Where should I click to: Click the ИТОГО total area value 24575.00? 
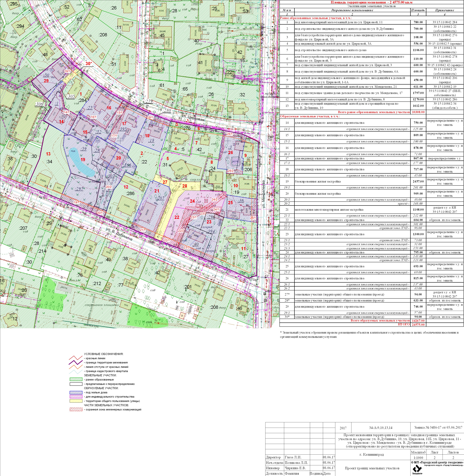click(x=418, y=325)
